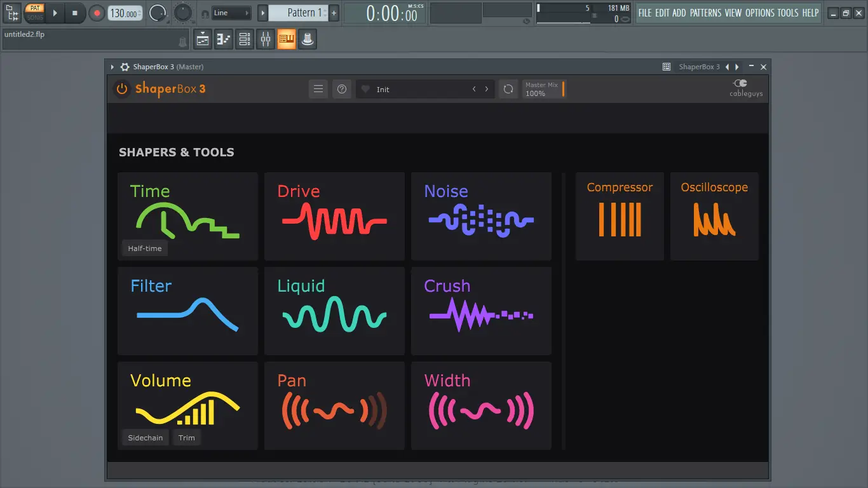Open the OPTIONS menu
The image size is (868, 488).
tap(760, 13)
